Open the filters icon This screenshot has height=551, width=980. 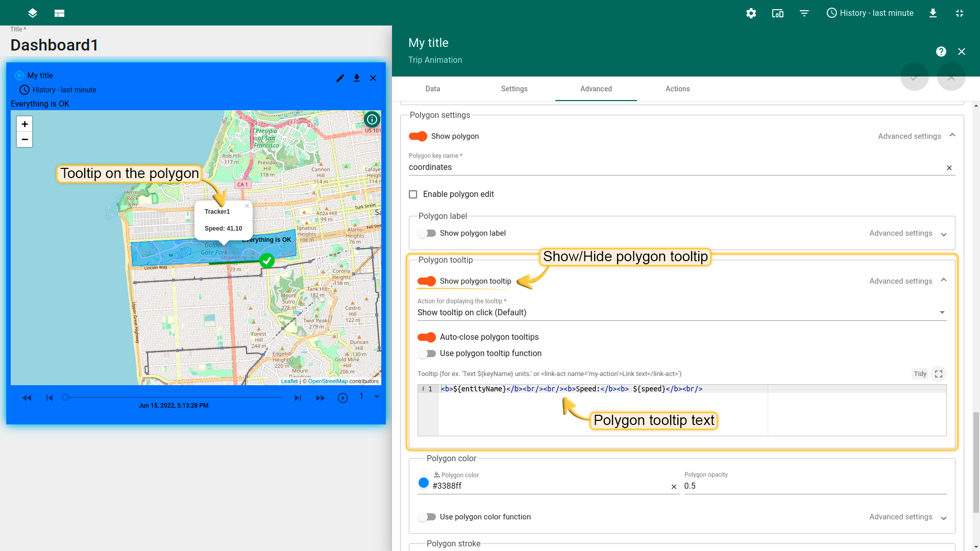(804, 13)
